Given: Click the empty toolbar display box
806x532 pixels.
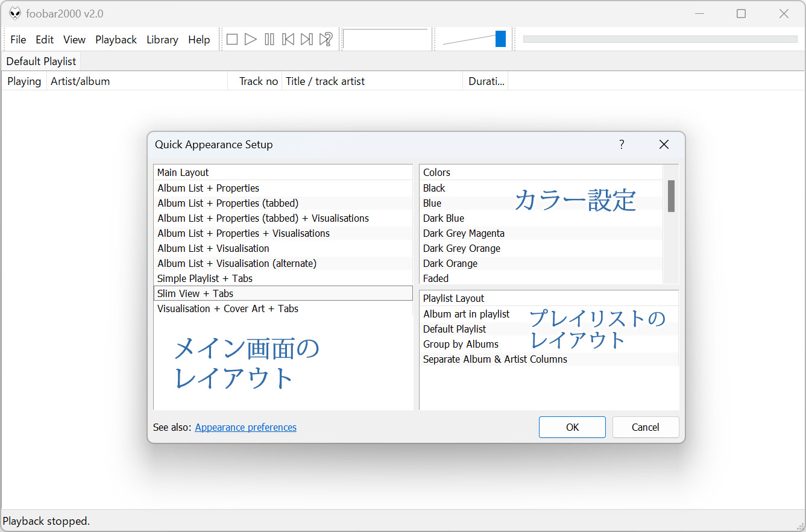Looking at the screenshot, I should pos(386,40).
